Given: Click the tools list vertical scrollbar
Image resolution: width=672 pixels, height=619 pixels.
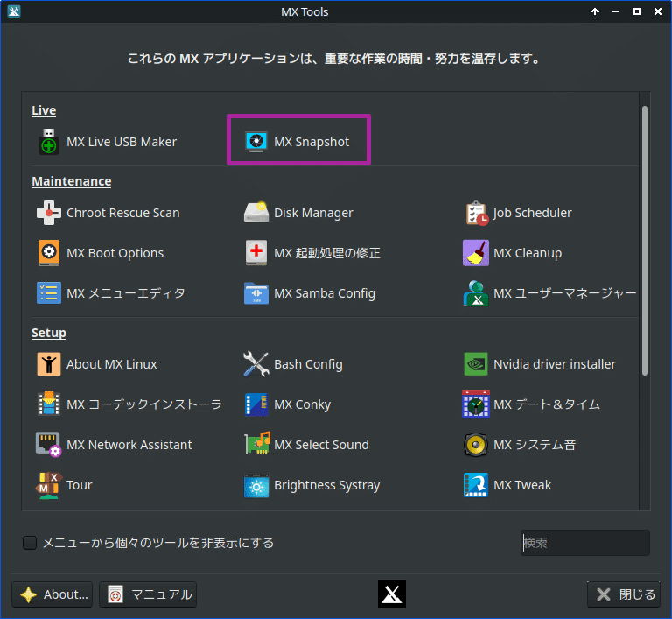Looking at the screenshot, I should tap(645, 240).
